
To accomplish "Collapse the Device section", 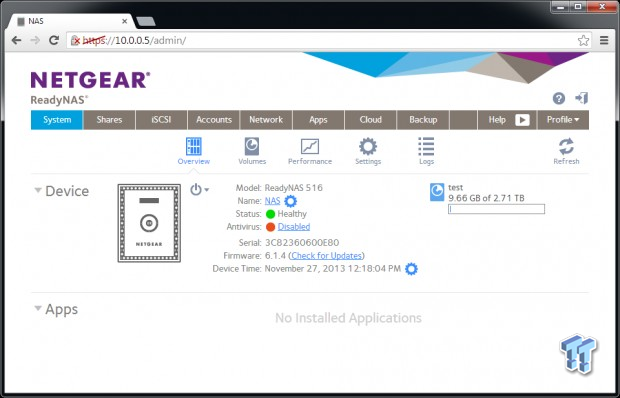I will tap(38, 191).
